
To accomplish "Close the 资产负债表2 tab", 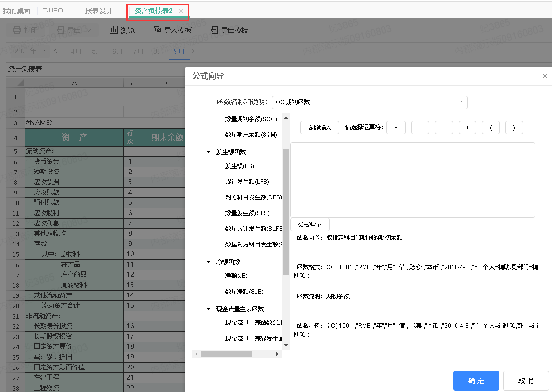I will (x=181, y=11).
